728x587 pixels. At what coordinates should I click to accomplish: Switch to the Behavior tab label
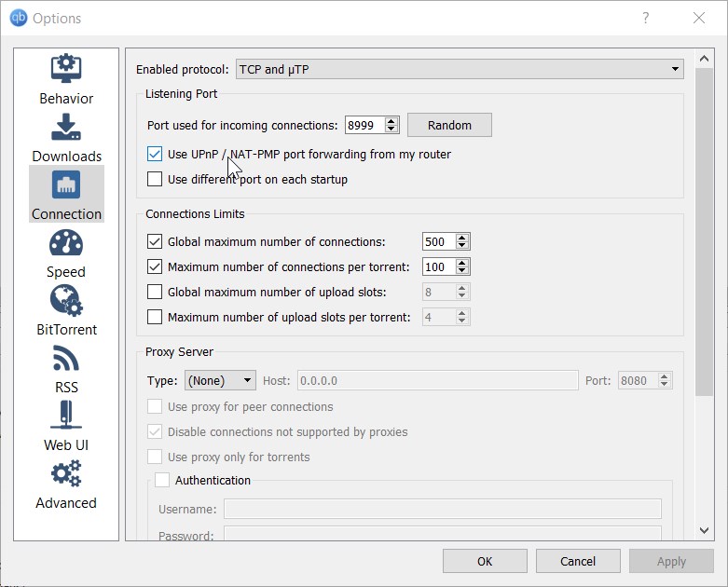click(66, 99)
